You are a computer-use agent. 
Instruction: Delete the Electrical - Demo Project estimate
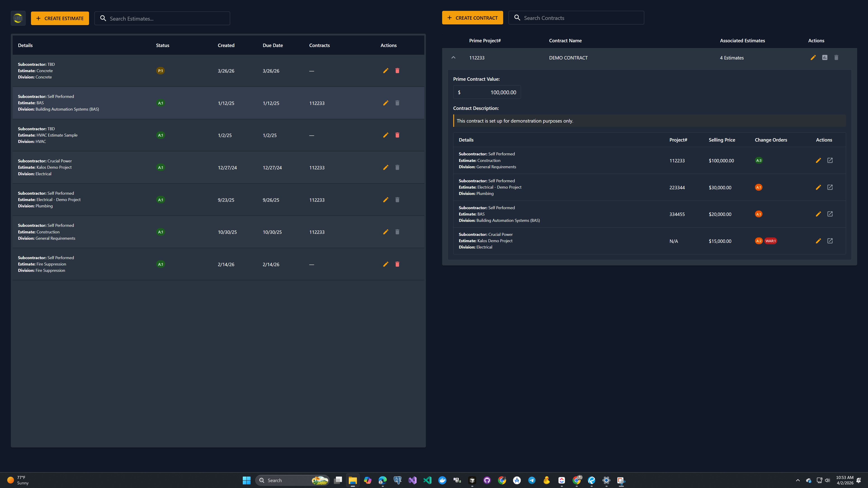[x=397, y=199]
